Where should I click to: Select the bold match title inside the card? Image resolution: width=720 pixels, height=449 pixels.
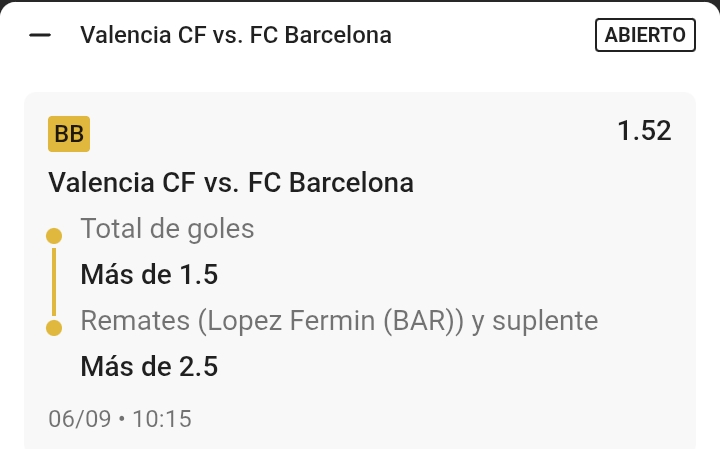[231, 182]
